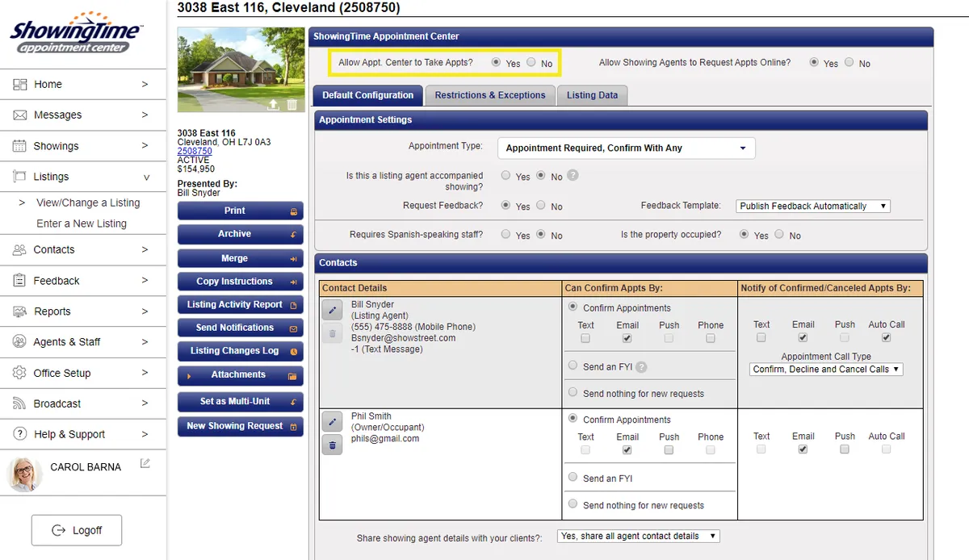Screen dimensions: 969x560
Task: Click the Send Notifications button
Action: [241, 328]
